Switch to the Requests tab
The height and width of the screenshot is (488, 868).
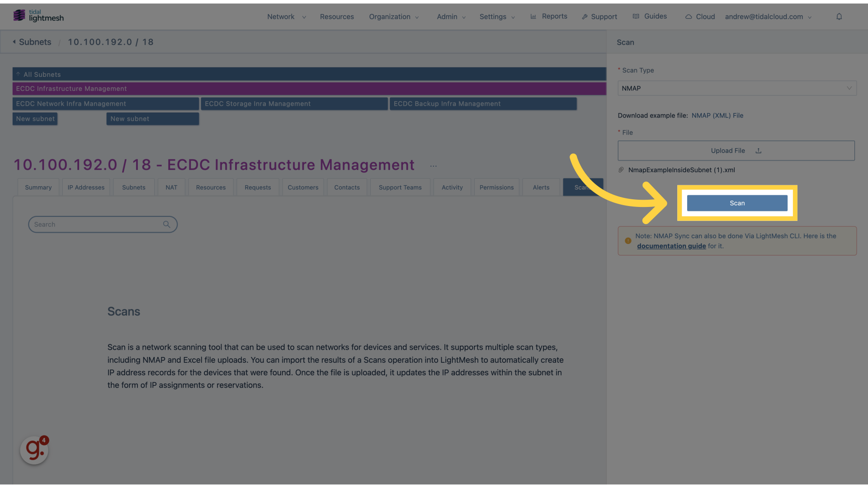[x=258, y=188]
